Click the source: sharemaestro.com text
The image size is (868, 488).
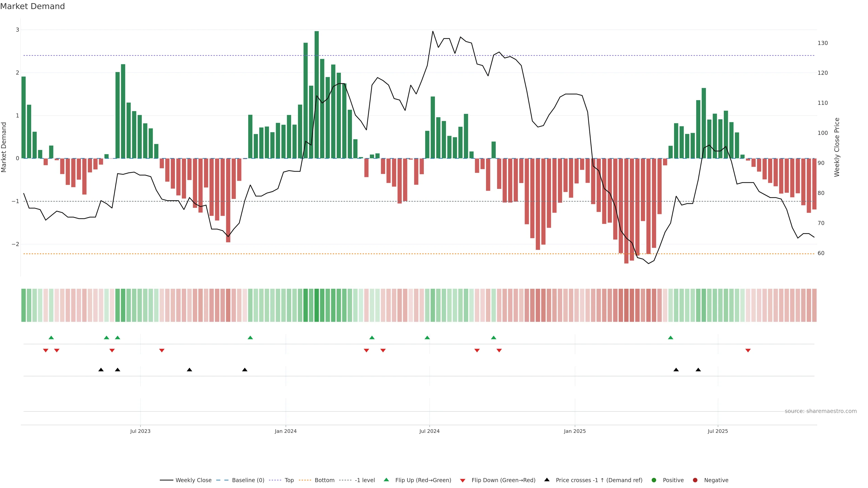click(x=821, y=411)
